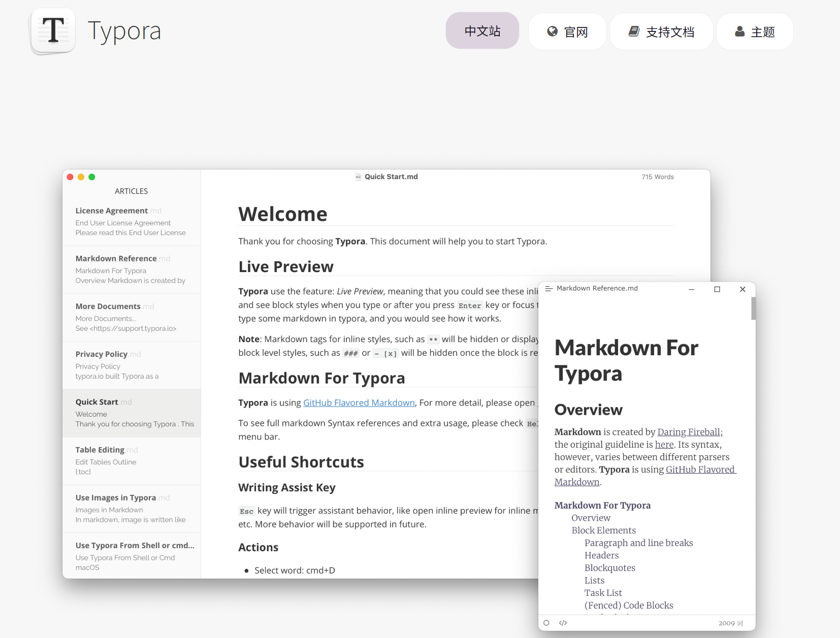The image size is (840, 638).
Task: Click the Typora site title text
Action: [124, 31]
